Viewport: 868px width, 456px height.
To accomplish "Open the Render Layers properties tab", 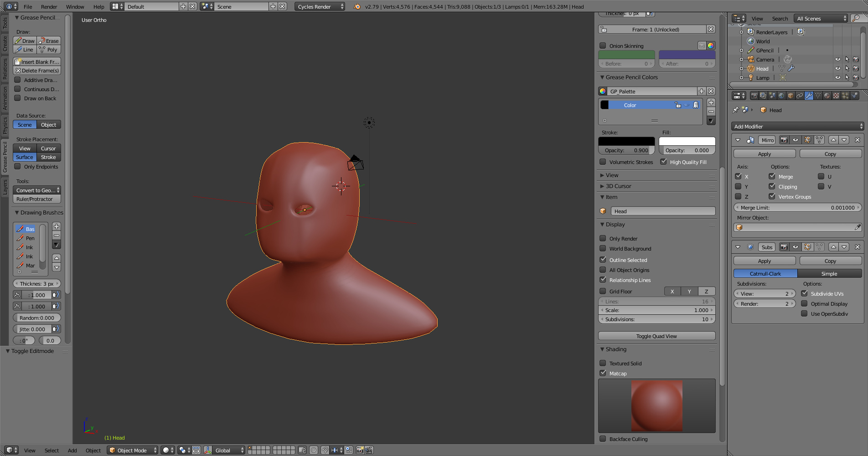I will [x=763, y=96].
